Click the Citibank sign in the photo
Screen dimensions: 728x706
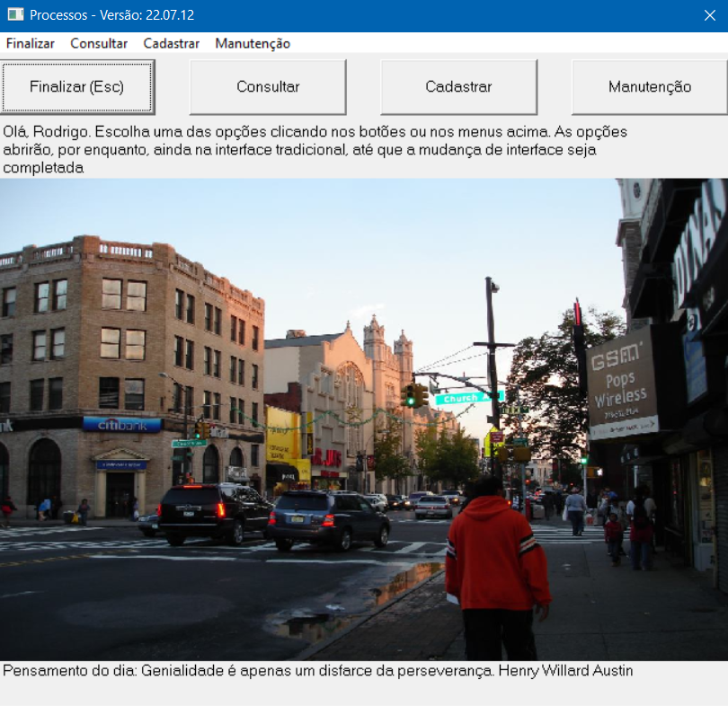pyautogui.click(x=121, y=424)
